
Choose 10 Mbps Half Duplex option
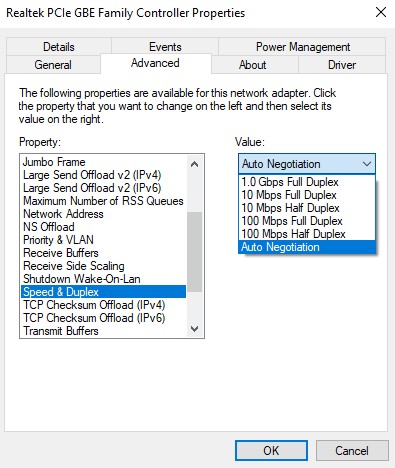pos(307,208)
